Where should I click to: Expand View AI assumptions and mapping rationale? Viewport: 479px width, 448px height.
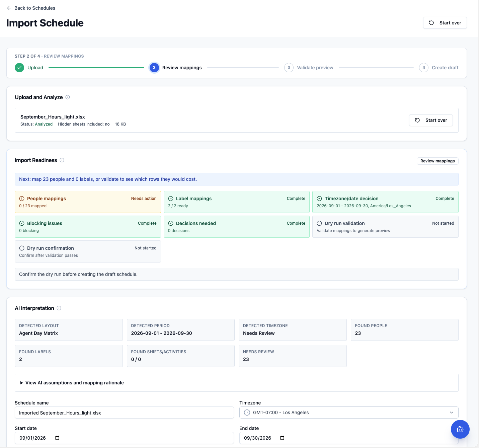[237, 383]
